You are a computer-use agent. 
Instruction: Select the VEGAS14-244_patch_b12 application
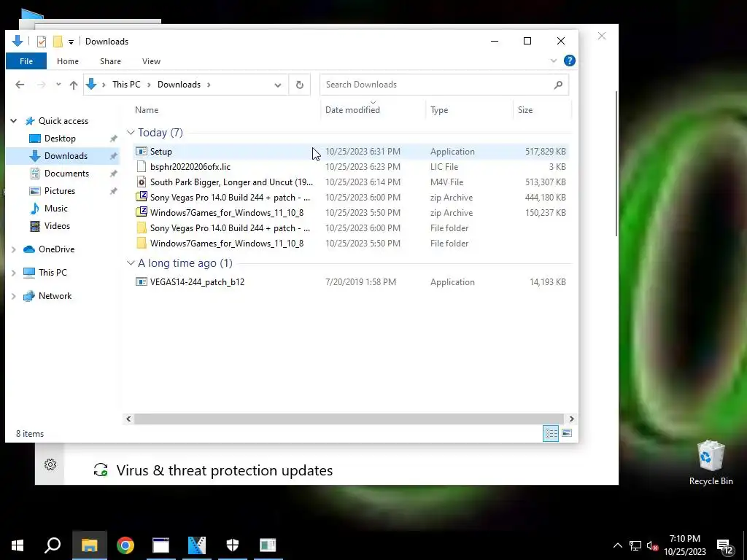click(x=351, y=282)
